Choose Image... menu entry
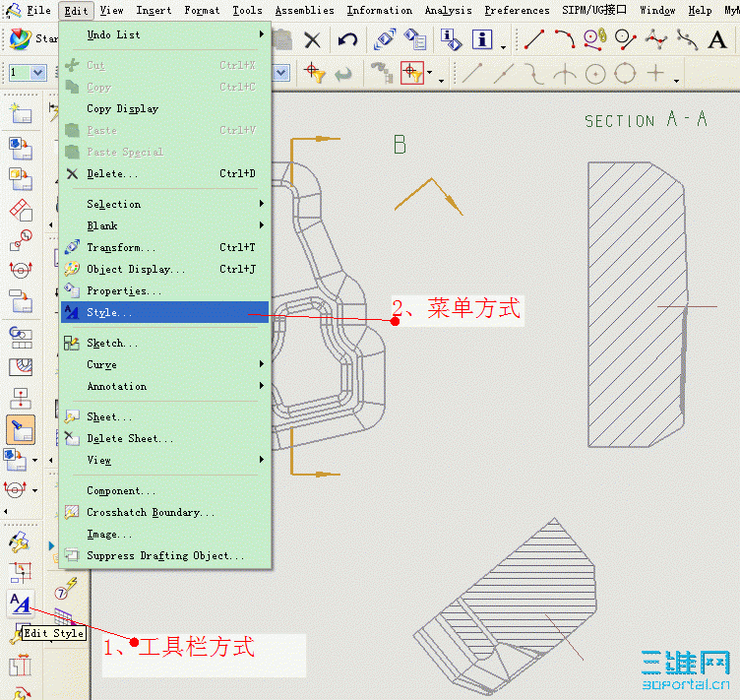 point(164,534)
